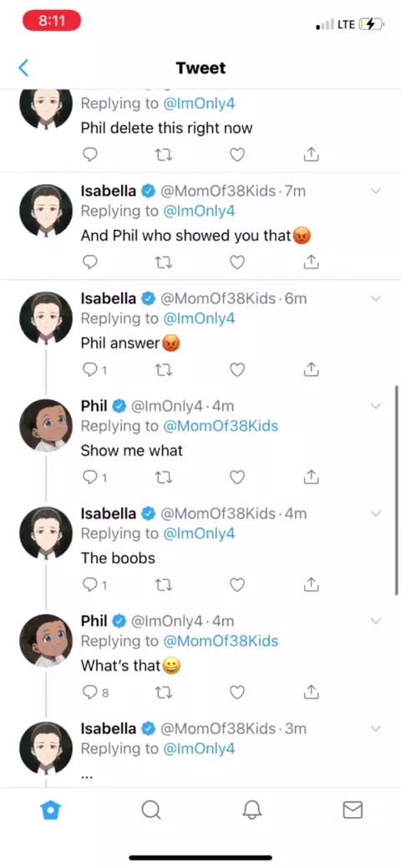Open @MomOf38Kids link in "Show me what" tweet
This screenshot has width=401, height=868.
[221, 426]
